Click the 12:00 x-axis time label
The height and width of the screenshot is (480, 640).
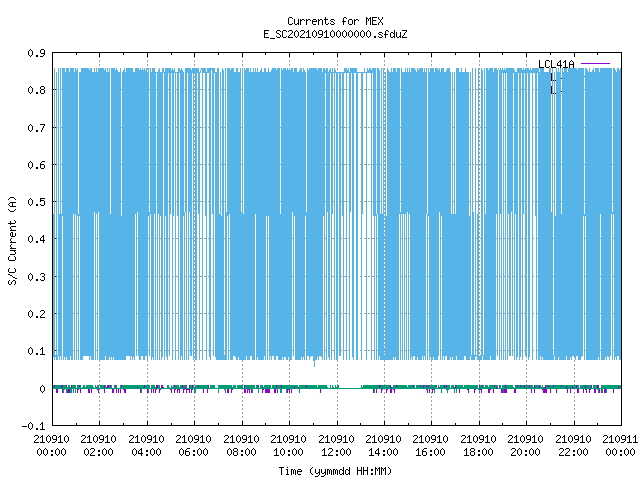click(336, 452)
